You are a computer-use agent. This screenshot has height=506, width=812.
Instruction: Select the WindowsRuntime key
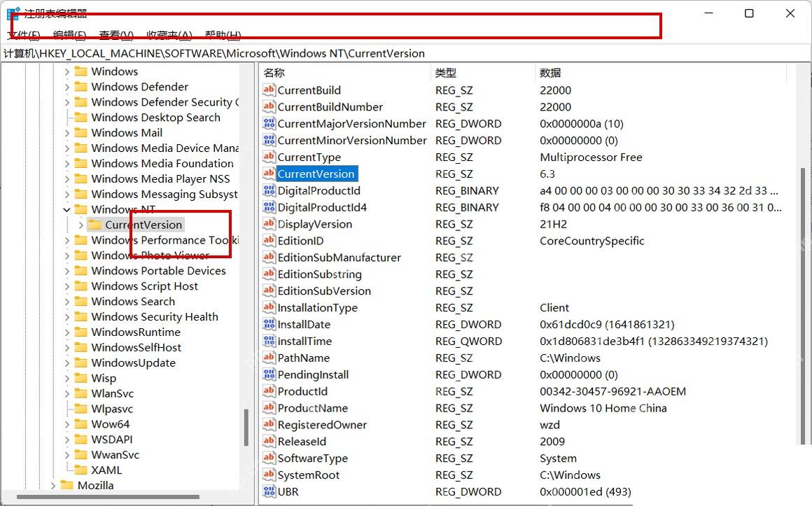tap(136, 332)
